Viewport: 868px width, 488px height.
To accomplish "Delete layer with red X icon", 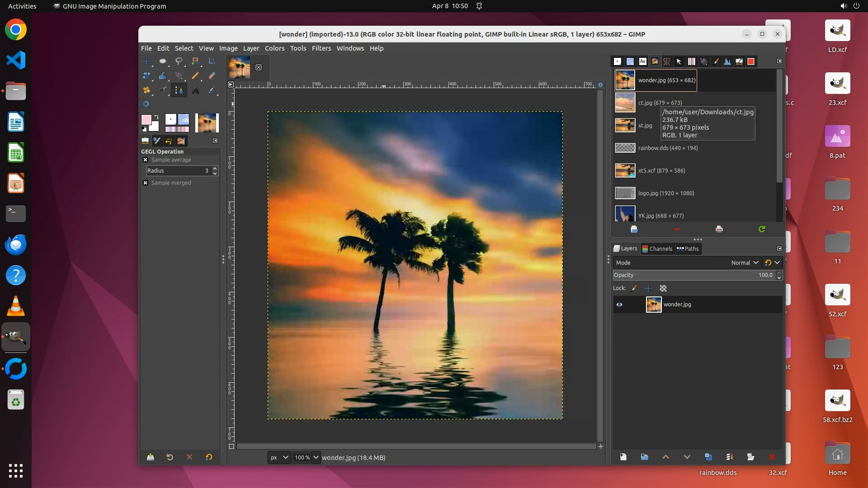I will point(772,457).
